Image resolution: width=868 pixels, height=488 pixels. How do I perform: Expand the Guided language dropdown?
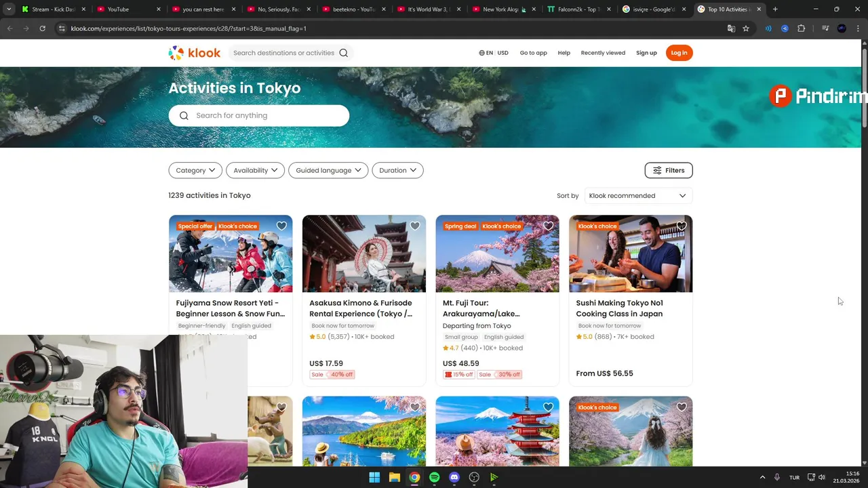coord(328,170)
